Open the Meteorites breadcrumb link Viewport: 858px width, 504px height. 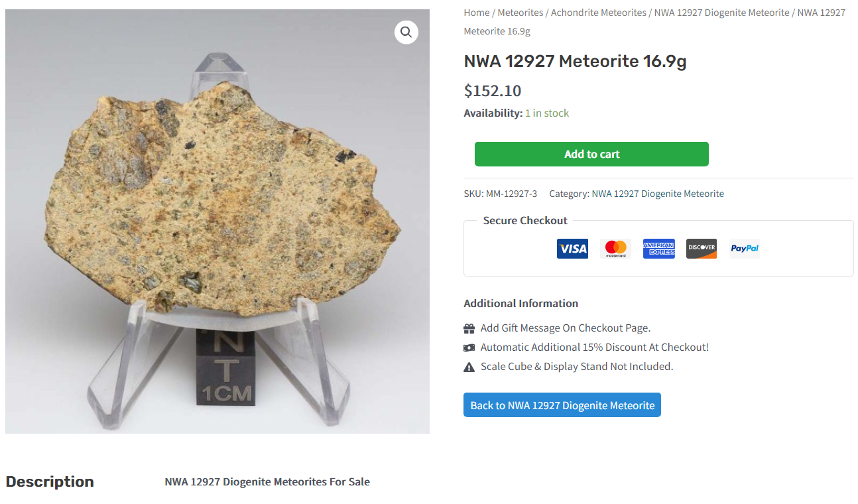[520, 13]
